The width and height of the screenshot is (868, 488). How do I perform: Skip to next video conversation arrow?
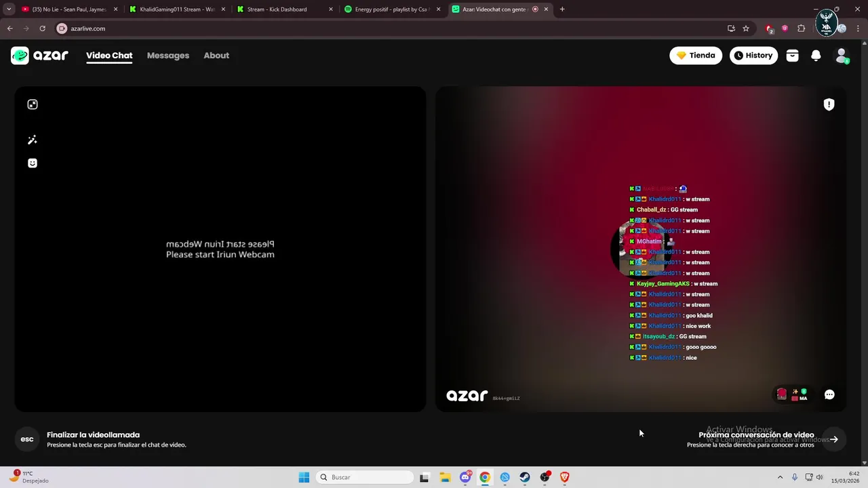pyautogui.click(x=834, y=439)
